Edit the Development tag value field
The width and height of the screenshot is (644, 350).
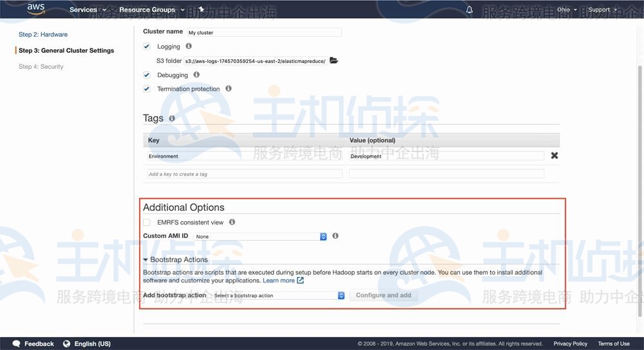[446, 156]
